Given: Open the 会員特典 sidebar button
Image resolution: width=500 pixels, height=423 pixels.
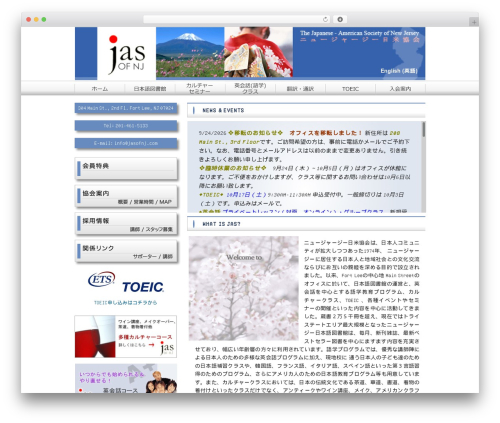Looking at the screenshot, I should (x=126, y=168).
